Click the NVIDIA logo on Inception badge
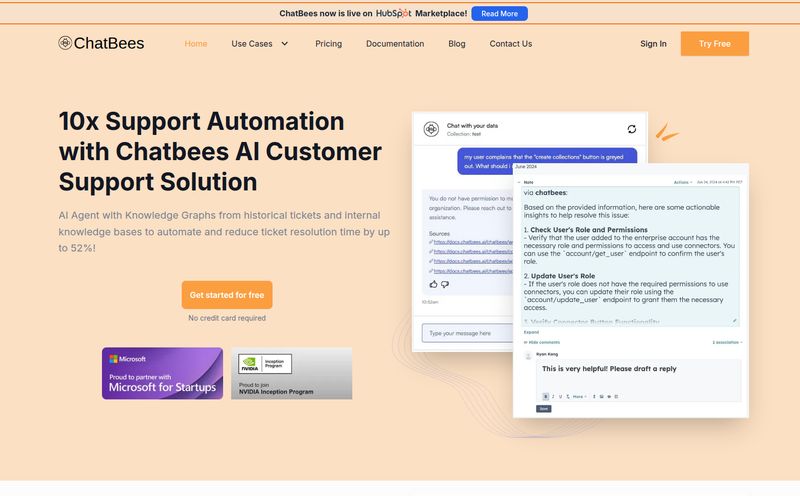This screenshot has width=800, height=496. tap(250, 364)
